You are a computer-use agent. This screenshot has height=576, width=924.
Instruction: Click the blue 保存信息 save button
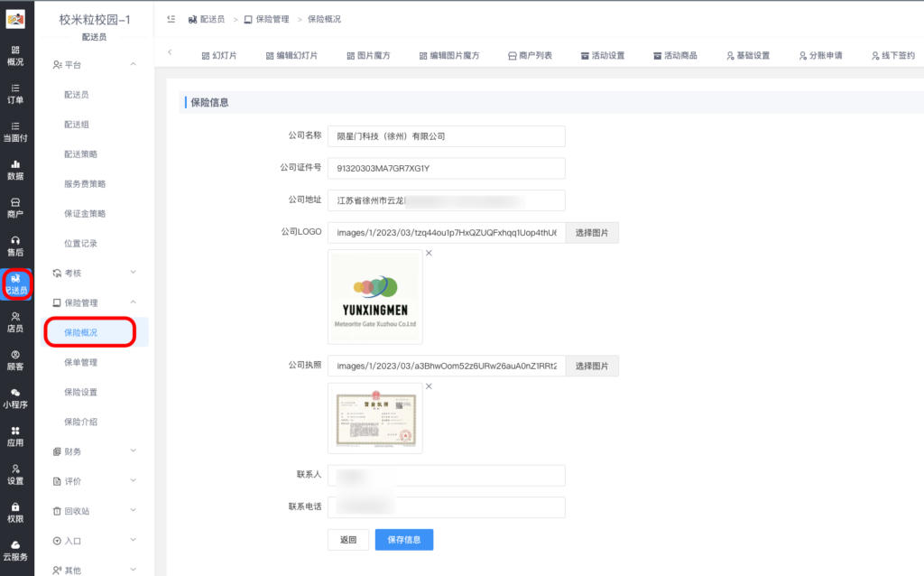click(403, 539)
